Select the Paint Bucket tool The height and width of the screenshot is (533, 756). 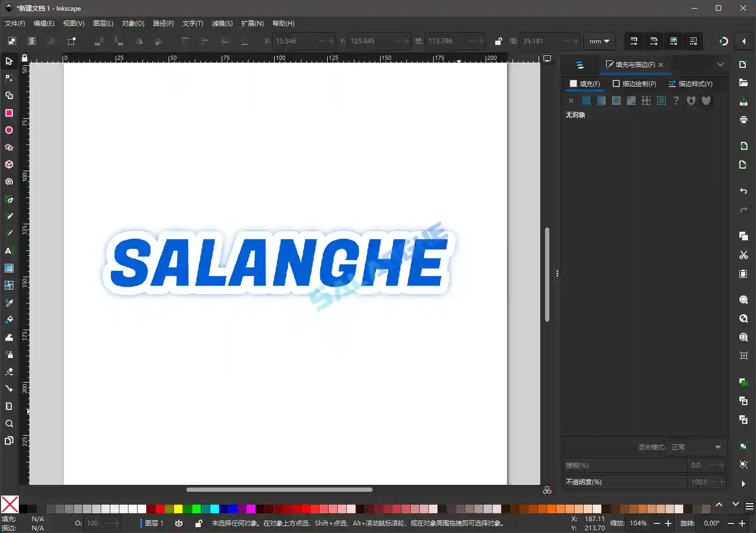pyautogui.click(x=9, y=319)
